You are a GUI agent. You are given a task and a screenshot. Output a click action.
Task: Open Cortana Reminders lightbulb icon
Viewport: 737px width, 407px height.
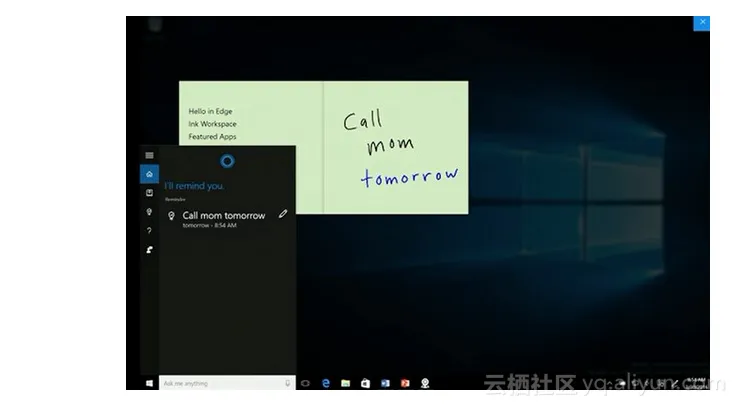(x=149, y=212)
